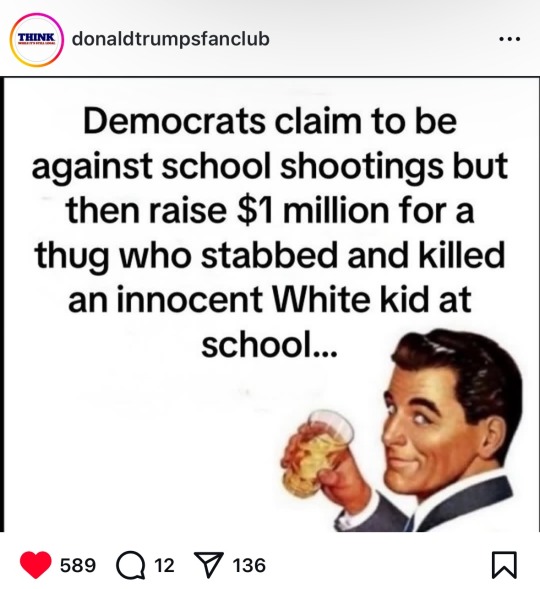View who liked via the 589 count
The height and width of the screenshot is (589, 540).
[x=78, y=565]
